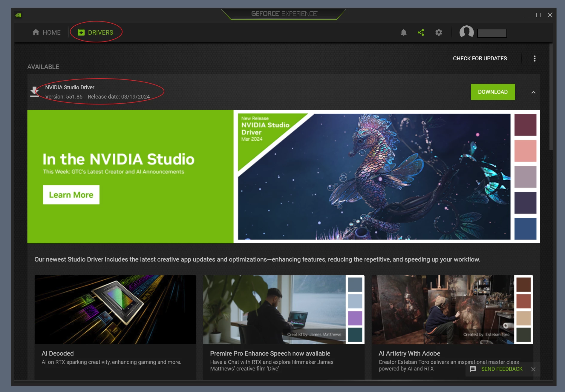Click the username field next to avatar
Screen dimensions: 565x392
(492, 33)
